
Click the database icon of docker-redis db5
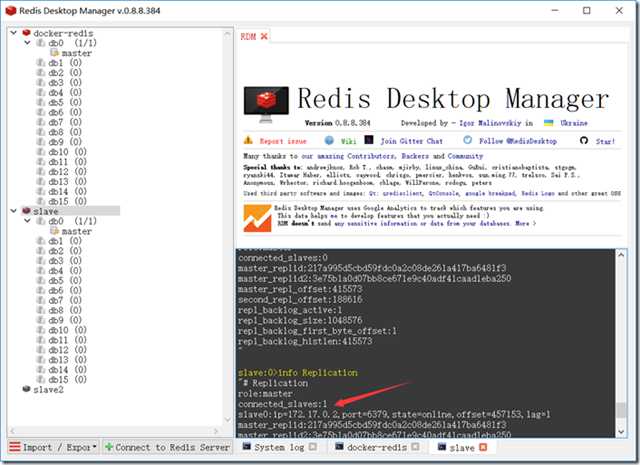[41, 102]
